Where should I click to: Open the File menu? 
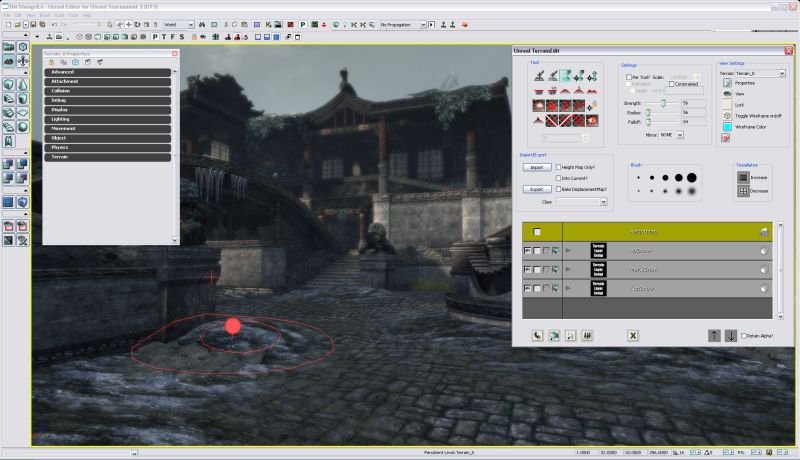point(7,16)
